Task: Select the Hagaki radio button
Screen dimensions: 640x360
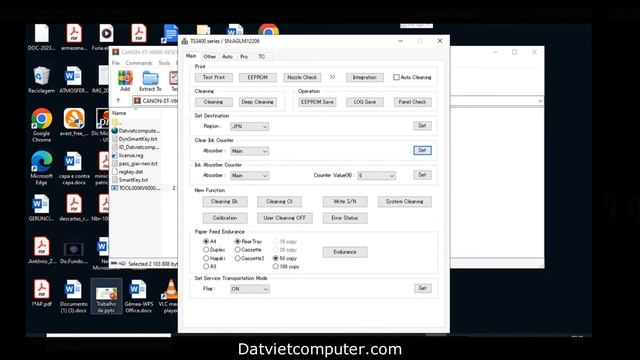Action: click(x=206, y=258)
